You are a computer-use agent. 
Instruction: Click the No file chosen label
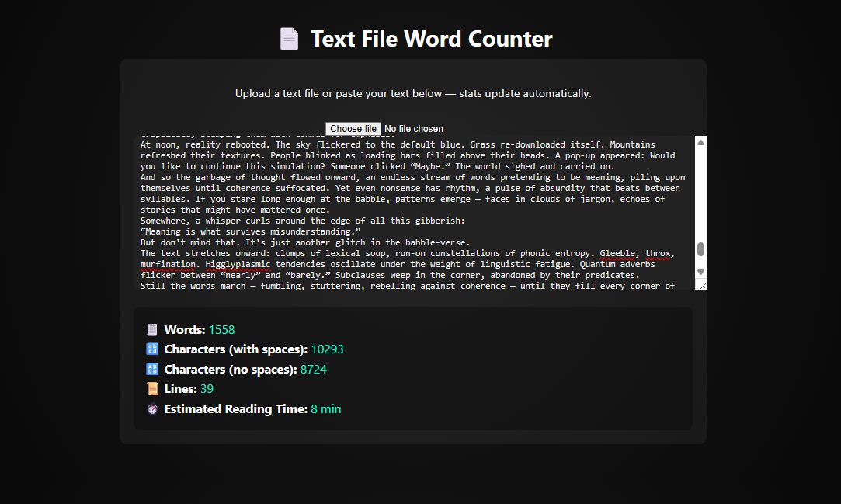point(412,128)
